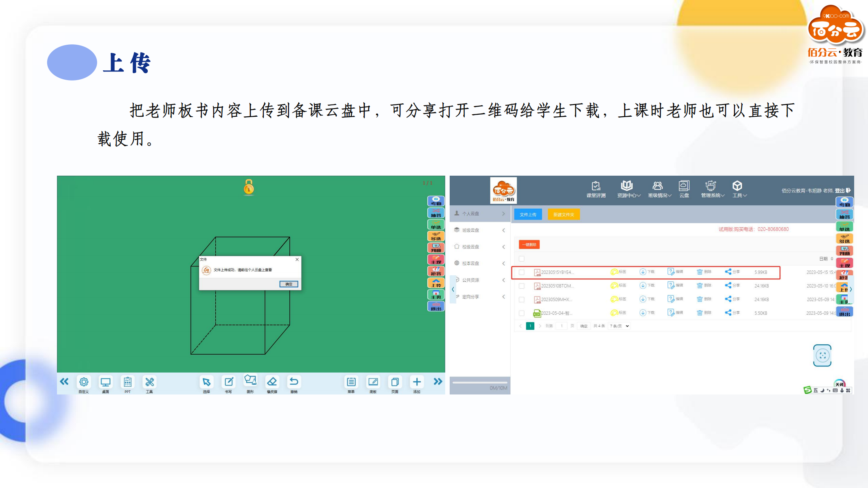868x488 pixels.
Task: Click 上传 upload button on whiteboard side panel
Action: 436,283
